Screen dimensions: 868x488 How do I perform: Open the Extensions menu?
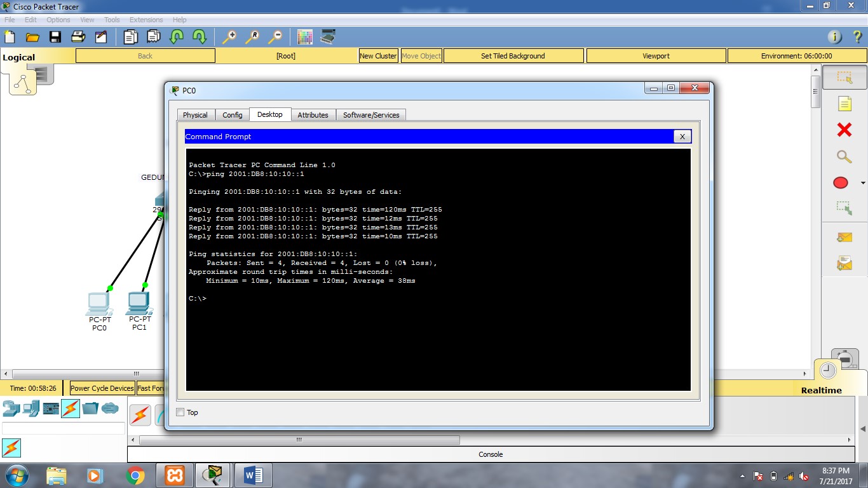pyautogui.click(x=146, y=20)
